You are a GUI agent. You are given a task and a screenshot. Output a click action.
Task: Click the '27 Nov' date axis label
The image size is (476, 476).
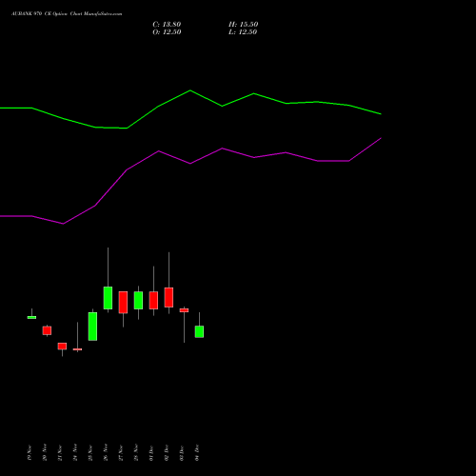121,453
